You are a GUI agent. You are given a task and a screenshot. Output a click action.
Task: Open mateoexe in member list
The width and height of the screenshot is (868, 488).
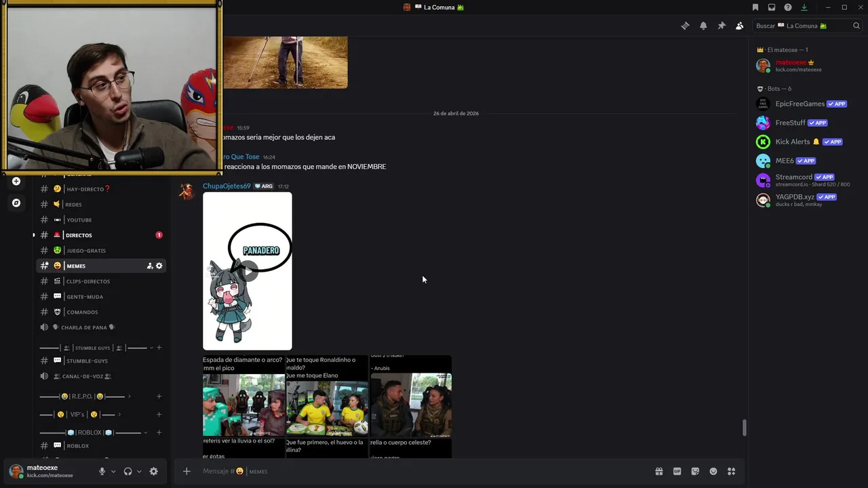pos(807,66)
